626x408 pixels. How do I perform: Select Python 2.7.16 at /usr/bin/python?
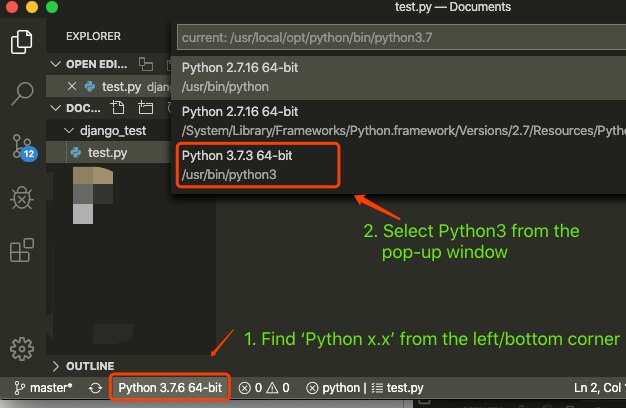398,77
